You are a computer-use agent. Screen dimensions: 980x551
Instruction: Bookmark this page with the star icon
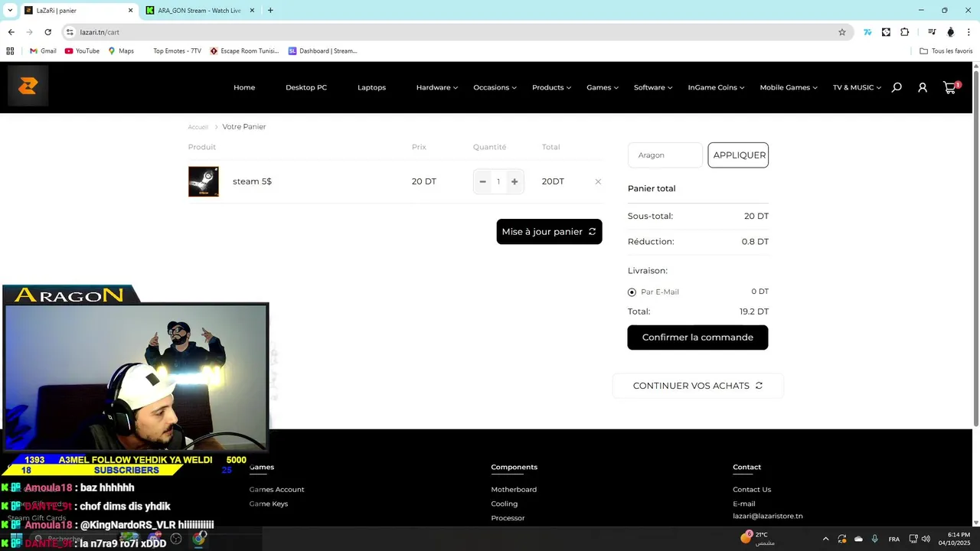click(x=842, y=32)
